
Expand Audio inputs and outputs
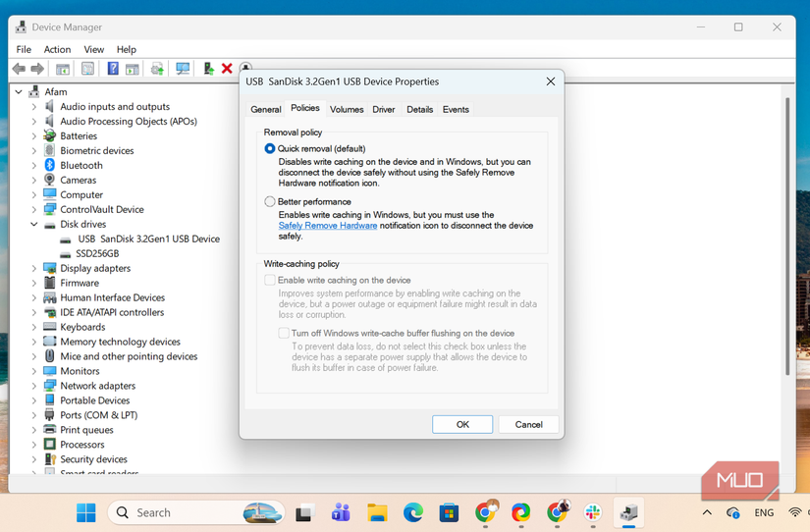[34, 106]
